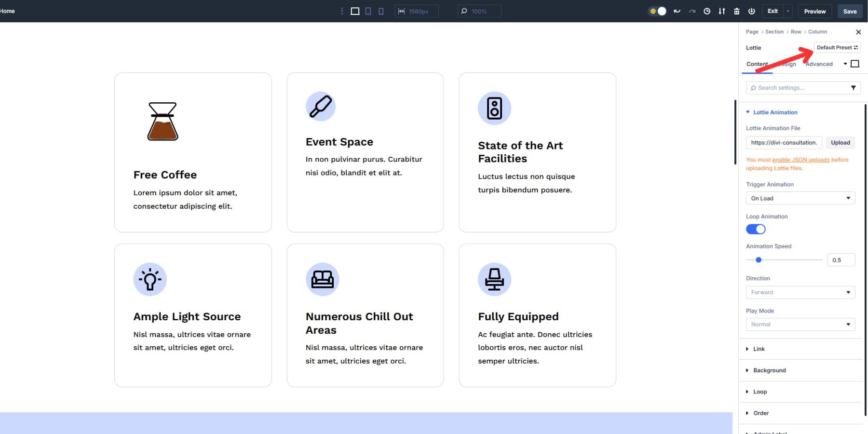Close the Lottie settings panel
Viewport: 868px width, 434px height.
[859, 32]
